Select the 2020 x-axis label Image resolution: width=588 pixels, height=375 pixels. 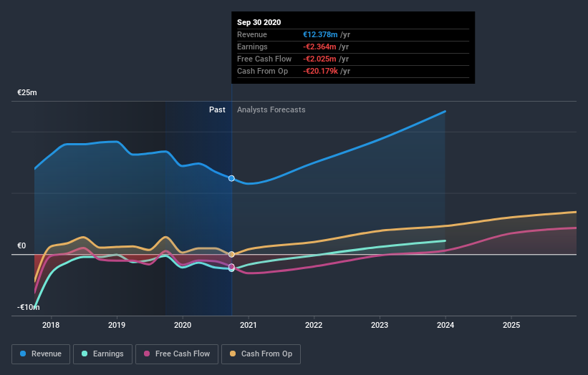point(183,325)
